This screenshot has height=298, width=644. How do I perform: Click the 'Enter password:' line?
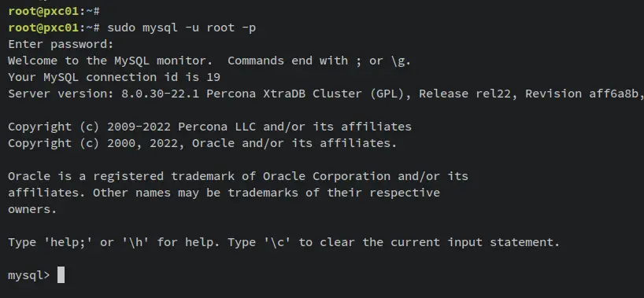coord(61,44)
